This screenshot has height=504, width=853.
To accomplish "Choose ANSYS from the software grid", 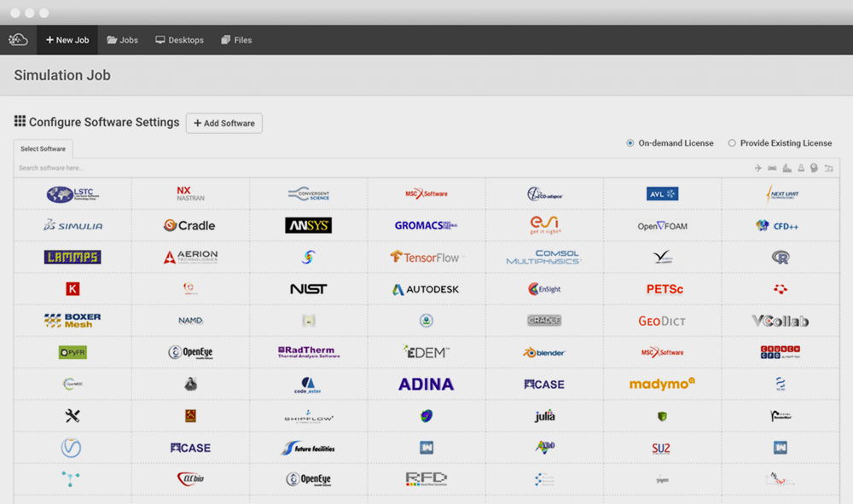I will click(309, 225).
